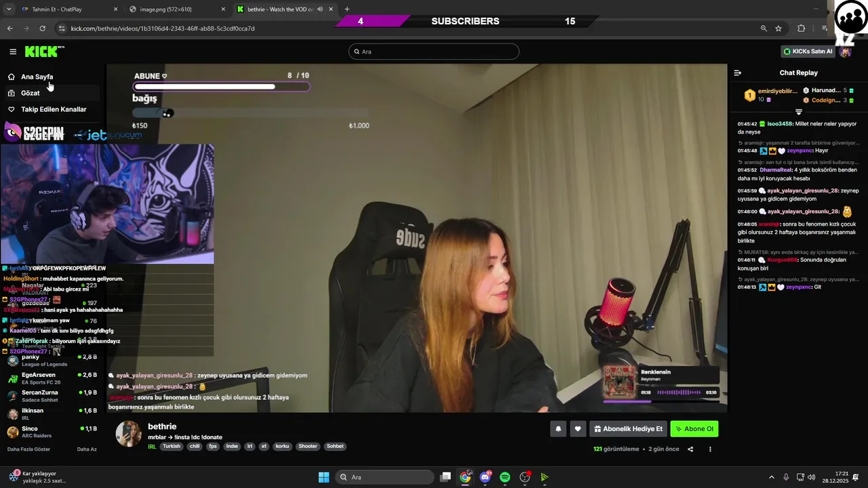
Task: Open volume control in system tray
Action: point(812,477)
